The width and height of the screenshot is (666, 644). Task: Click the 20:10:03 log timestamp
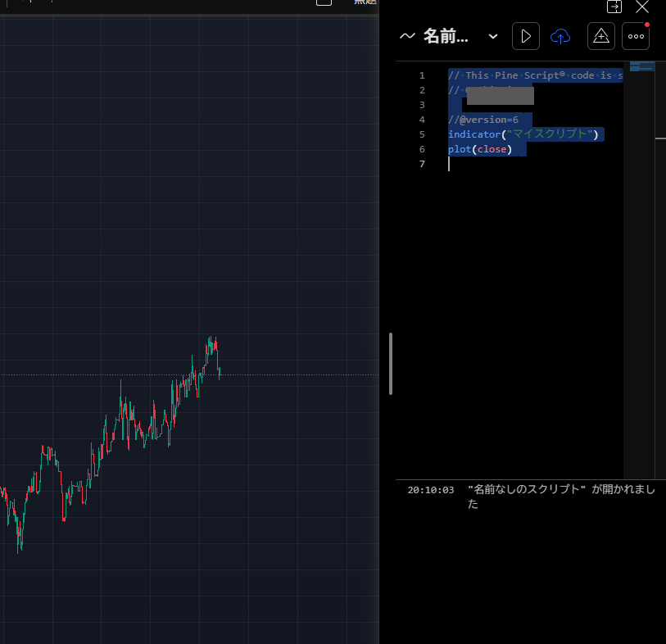point(430,490)
